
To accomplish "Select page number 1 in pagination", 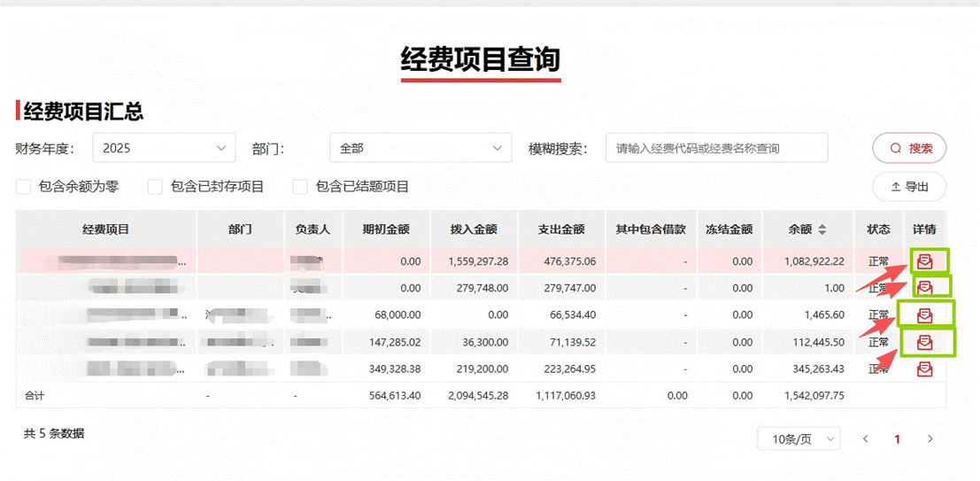I will point(897,438).
